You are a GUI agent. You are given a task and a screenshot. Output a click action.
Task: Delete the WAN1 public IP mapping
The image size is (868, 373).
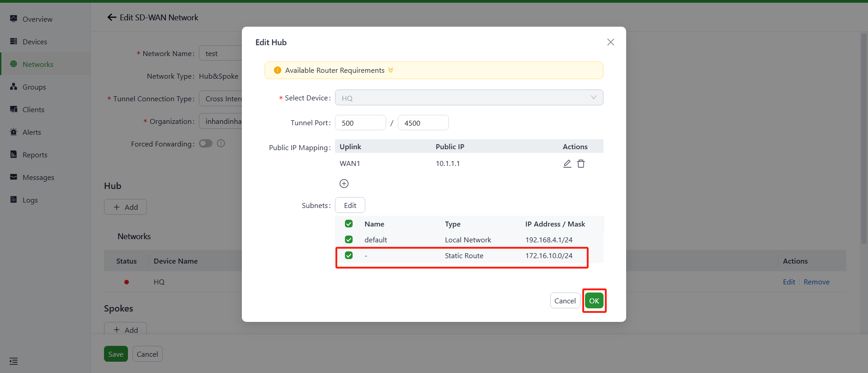581,164
